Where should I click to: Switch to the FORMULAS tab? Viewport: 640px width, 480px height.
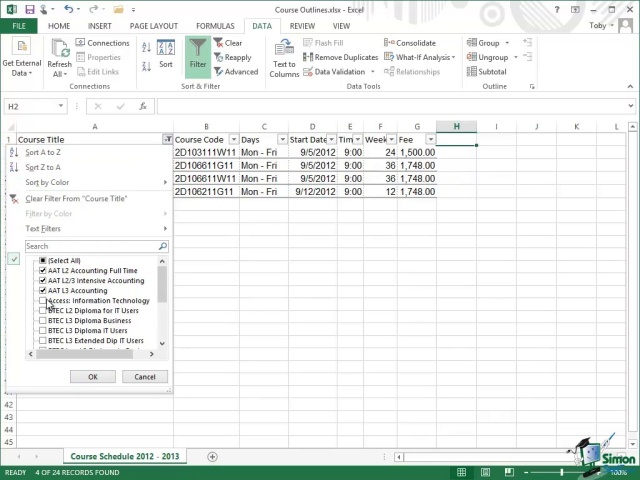point(215,26)
